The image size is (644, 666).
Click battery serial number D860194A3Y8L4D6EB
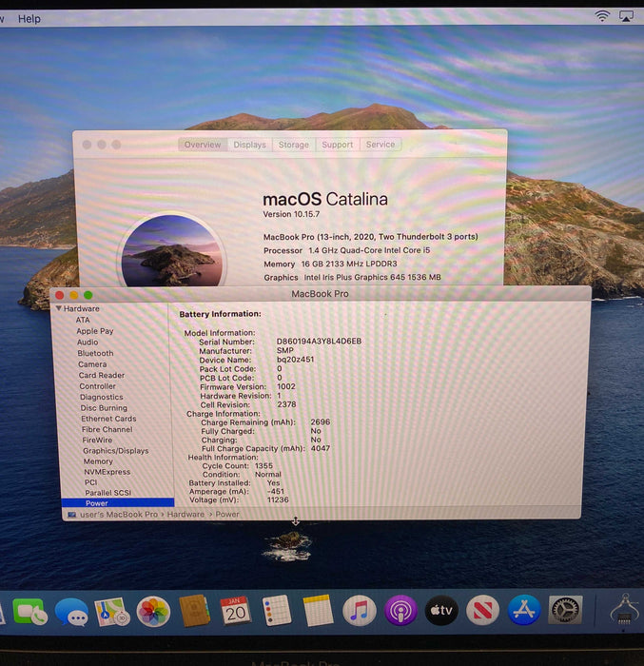[319, 341]
